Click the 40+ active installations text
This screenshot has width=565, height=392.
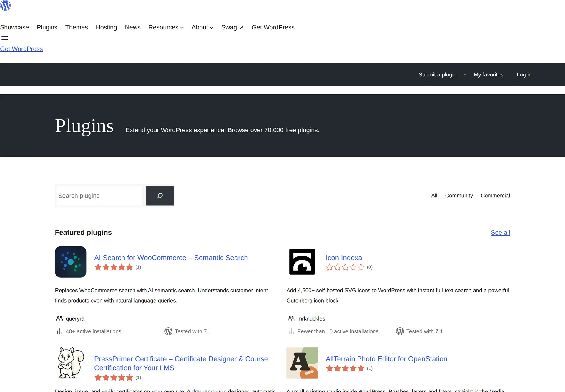pyautogui.click(x=94, y=331)
